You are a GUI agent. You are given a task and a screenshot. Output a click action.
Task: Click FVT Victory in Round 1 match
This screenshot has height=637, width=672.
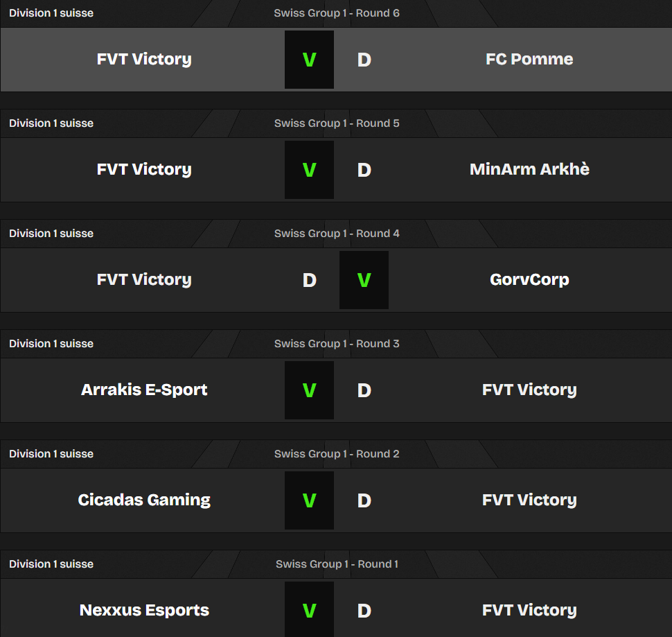(x=529, y=610)
